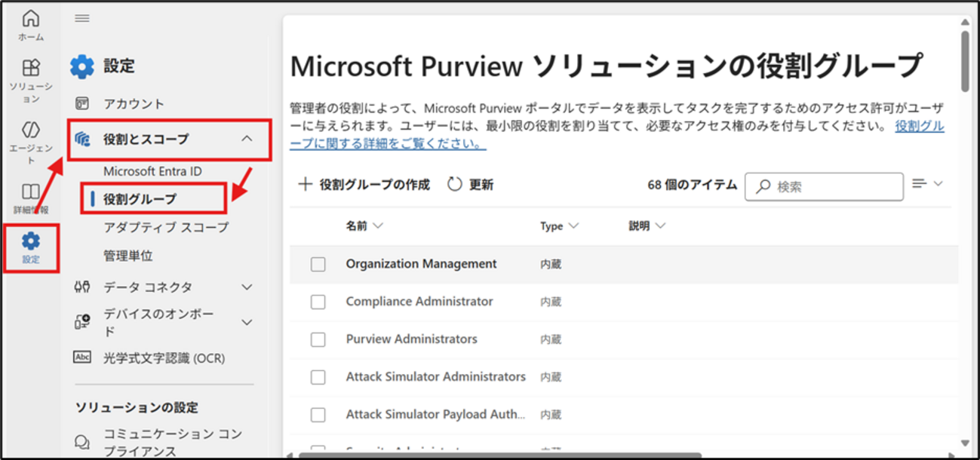Expand the データ コネクタ section
This screenshot has height=460, width=980.
pyautogui.click(x=246, y=287)
